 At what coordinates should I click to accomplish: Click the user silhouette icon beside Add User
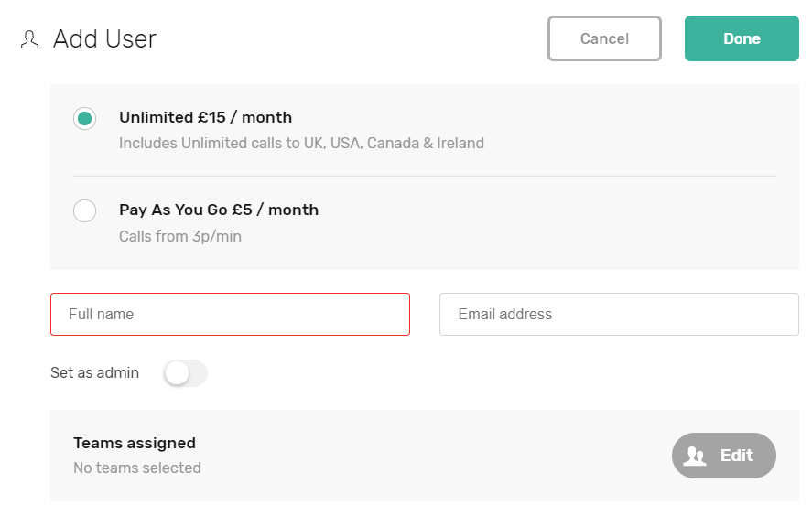(29, 39)
